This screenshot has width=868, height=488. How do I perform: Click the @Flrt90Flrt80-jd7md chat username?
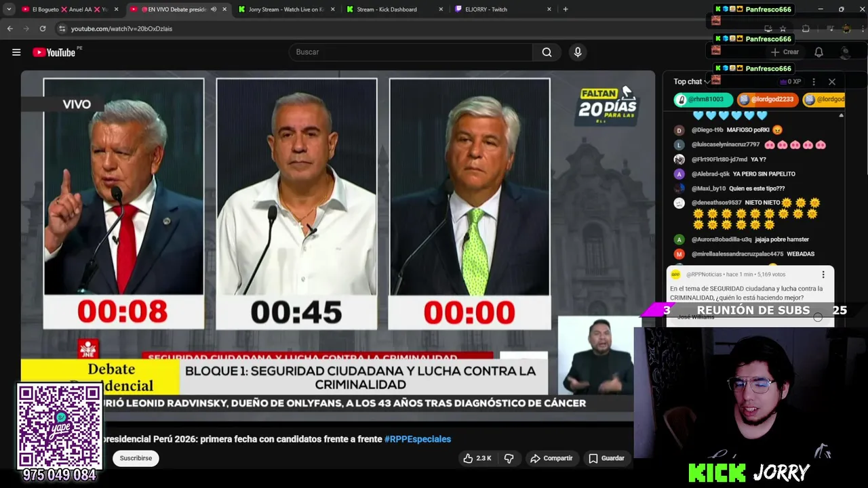pos(719,159)
